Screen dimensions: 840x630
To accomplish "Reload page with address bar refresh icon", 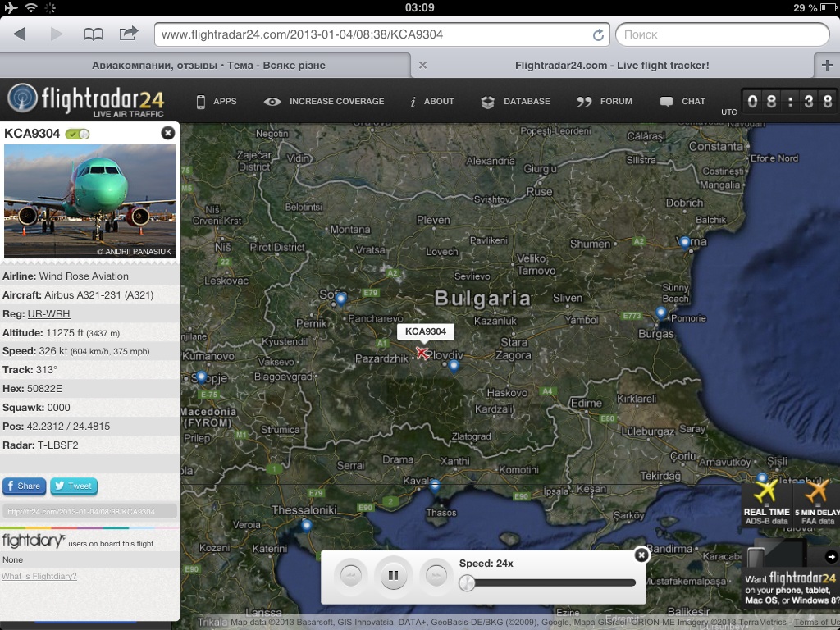I will pos(598,34).
